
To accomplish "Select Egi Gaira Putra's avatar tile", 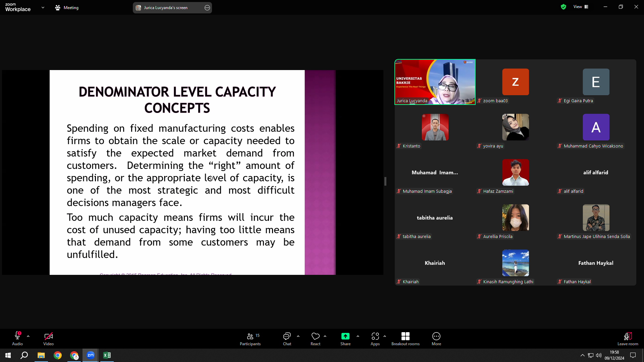I will coord(596,82).
